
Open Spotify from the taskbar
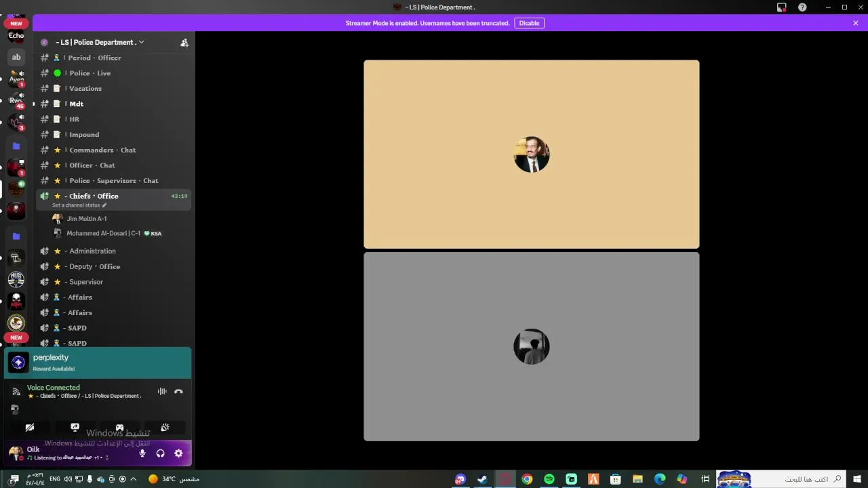point(549,479)
